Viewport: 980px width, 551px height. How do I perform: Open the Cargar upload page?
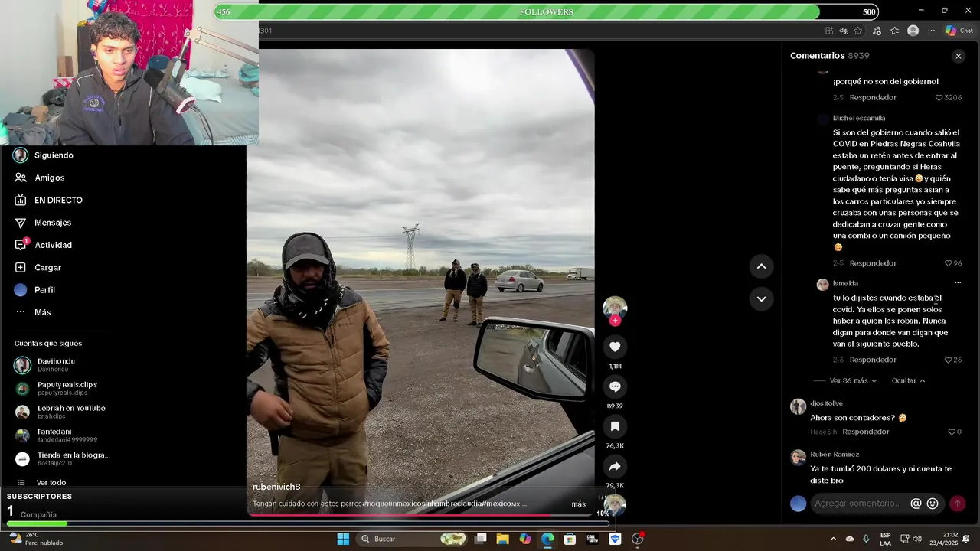coord(47,268)
